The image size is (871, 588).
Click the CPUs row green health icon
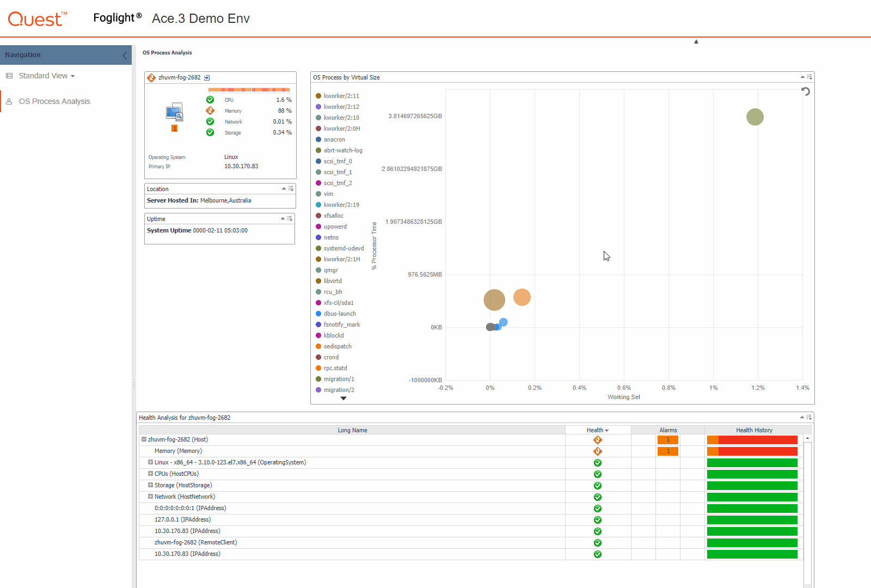point(598,474)
